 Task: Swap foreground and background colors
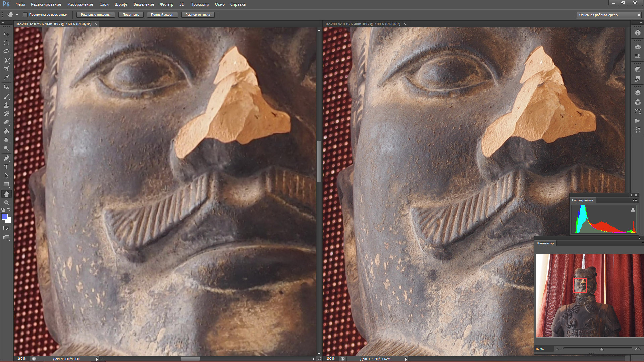9,210
